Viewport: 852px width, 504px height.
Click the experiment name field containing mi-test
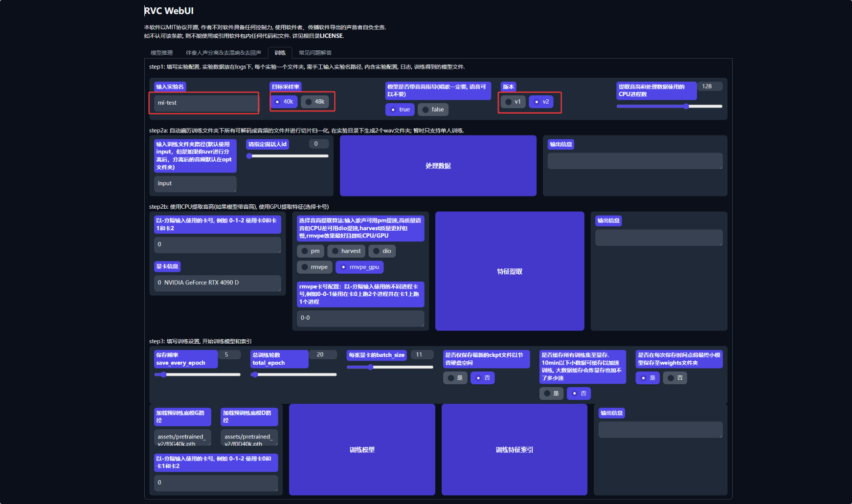pyautogui.click(x=206, y=103)
